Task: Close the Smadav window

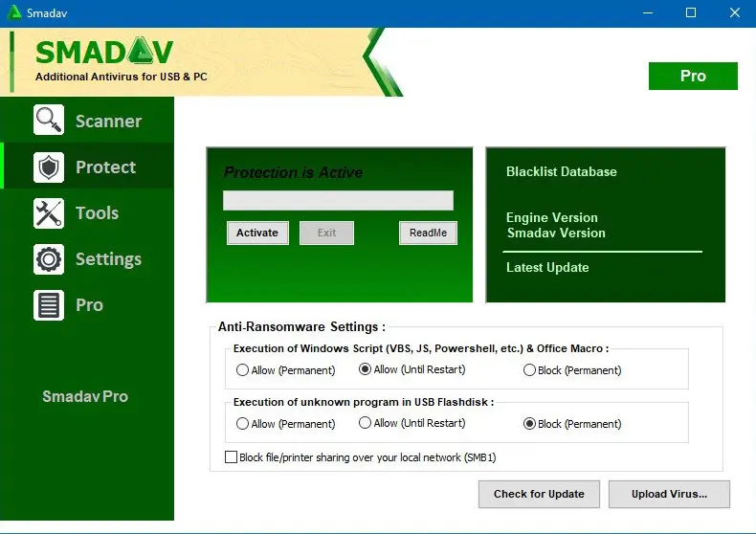Action: tap(735, 12)
